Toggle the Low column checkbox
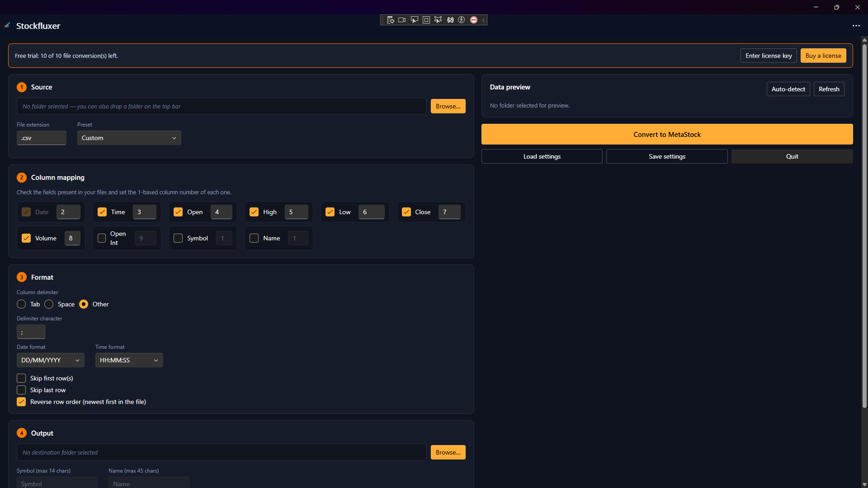The width and height of the screenshot is (868, 488). 330,212
